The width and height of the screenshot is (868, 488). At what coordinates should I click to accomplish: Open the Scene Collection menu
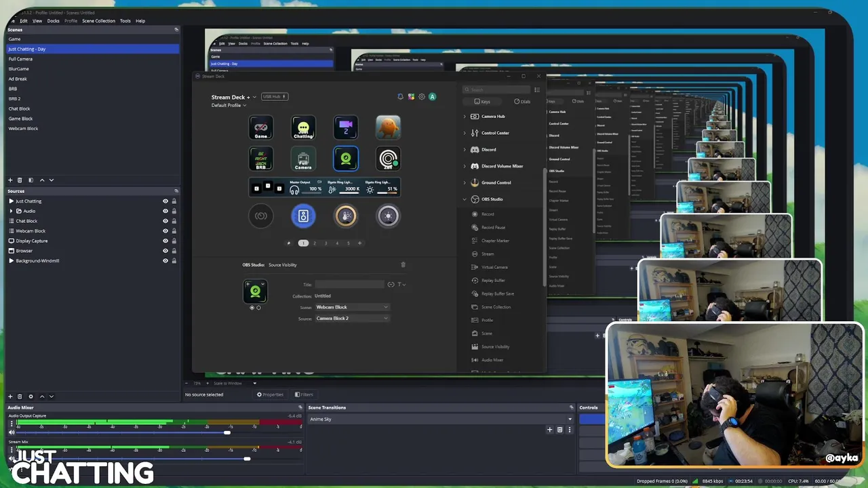click(98, 21)
